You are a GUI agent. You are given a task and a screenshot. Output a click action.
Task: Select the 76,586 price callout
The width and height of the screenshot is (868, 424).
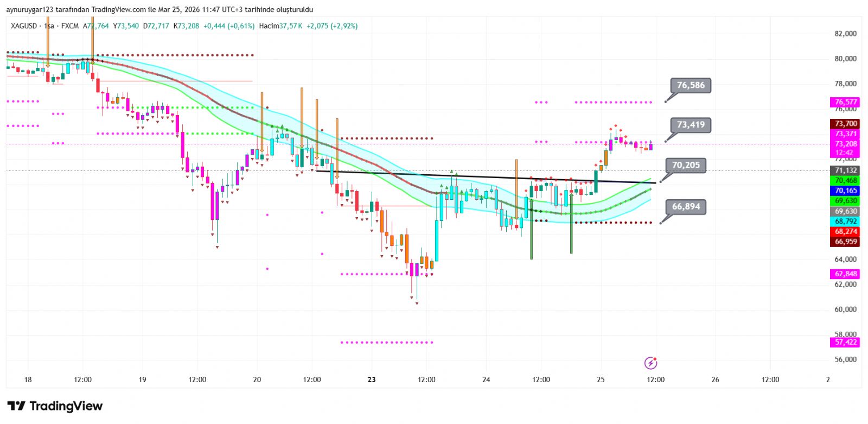pyautogui.click(x=691, y=85)
